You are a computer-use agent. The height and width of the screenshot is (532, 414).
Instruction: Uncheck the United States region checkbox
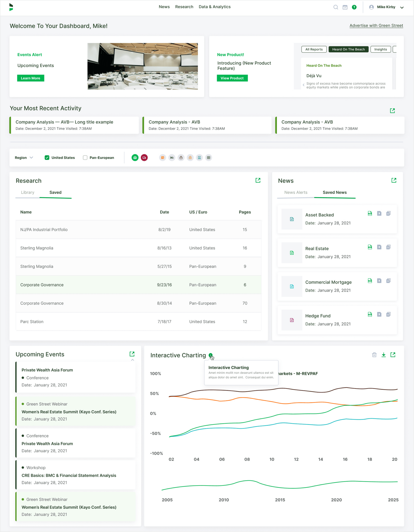(x=47, y=158)
